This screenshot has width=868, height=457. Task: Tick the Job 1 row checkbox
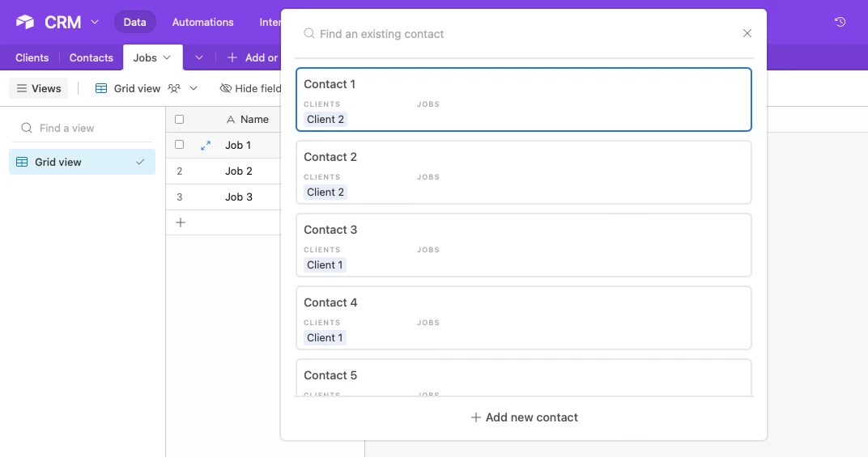tap(180, 145)
